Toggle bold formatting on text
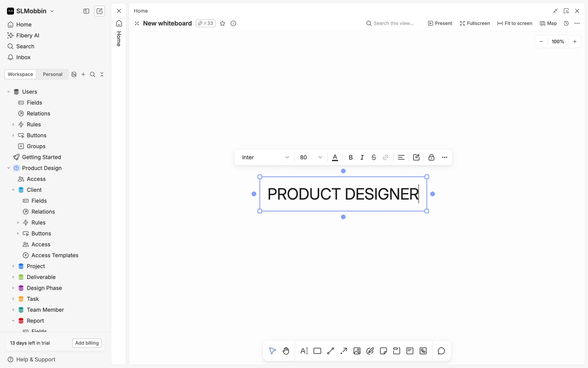 click(351, 157)
